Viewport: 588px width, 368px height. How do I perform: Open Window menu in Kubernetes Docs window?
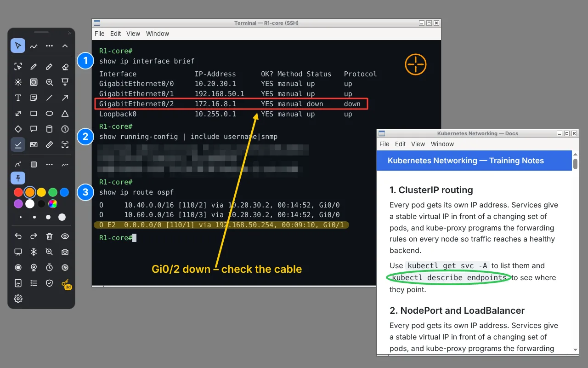pos(442,144)
